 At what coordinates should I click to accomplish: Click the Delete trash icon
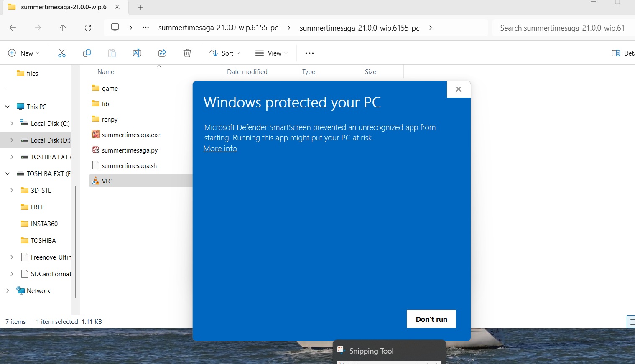pyautogui.click(x=187, y=53)
